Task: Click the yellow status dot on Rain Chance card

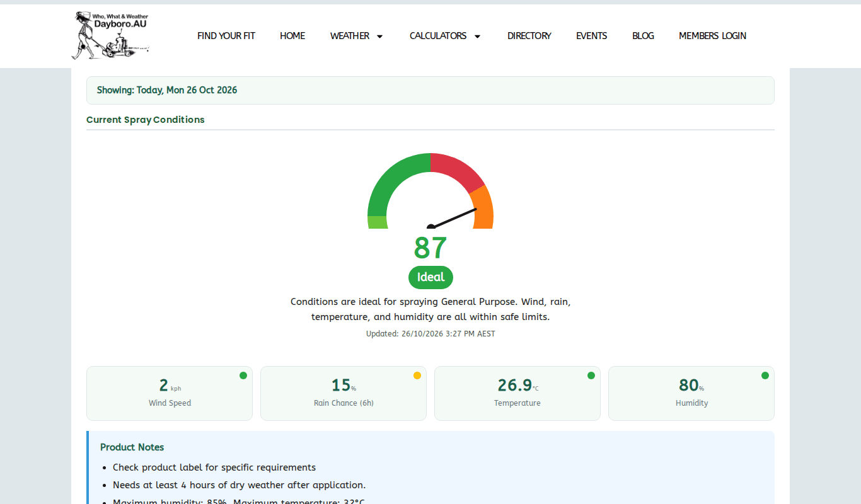Action: pos(417,375)
